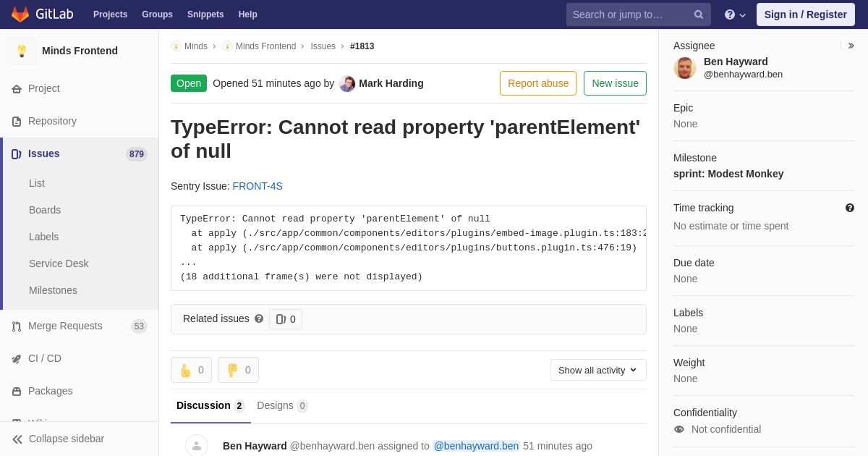Switch to the Discussion tab
The image size is (868, 456).
point(210,405)
